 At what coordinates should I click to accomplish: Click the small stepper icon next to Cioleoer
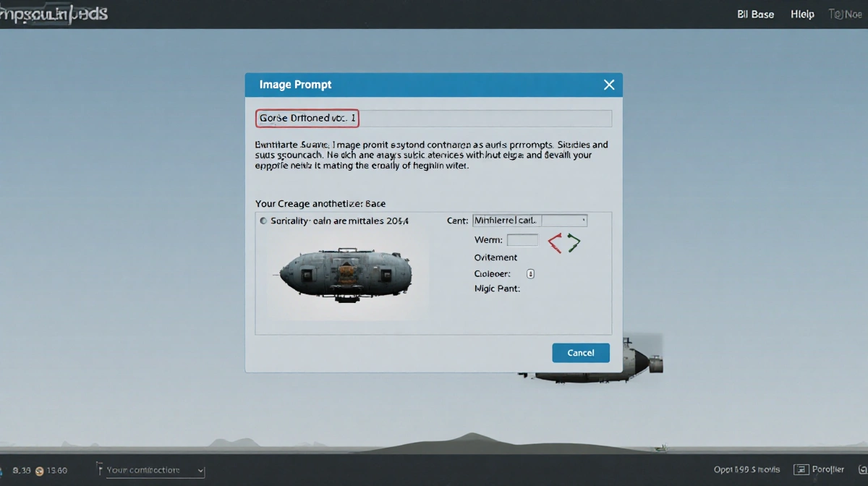(531, 273)
